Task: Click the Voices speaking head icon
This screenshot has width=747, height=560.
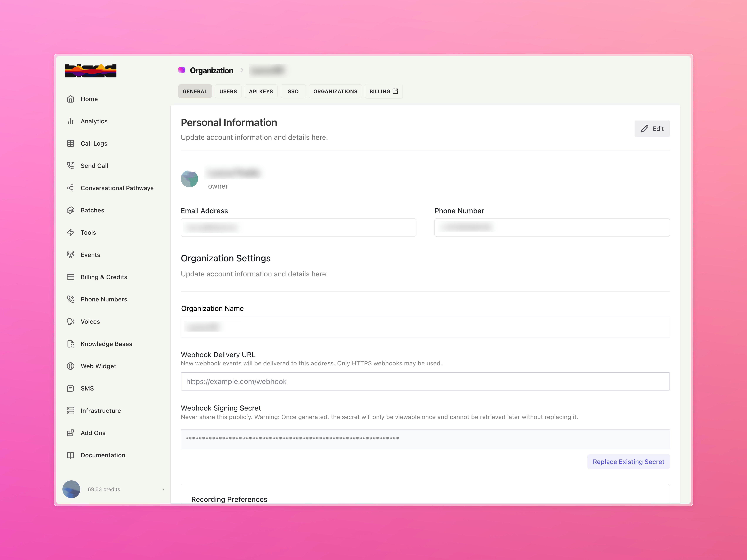Action: pyautogui.click(x=71, y=322)
